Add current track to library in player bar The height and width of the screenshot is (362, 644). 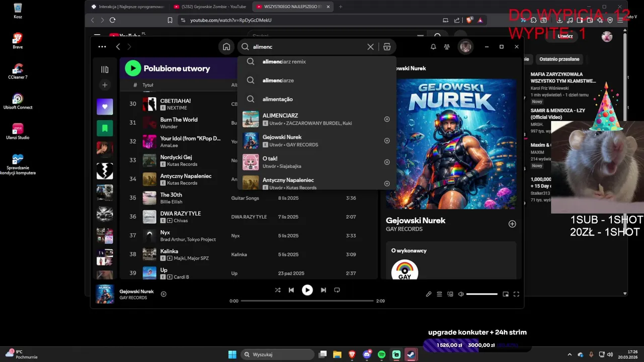coord(164,294)
